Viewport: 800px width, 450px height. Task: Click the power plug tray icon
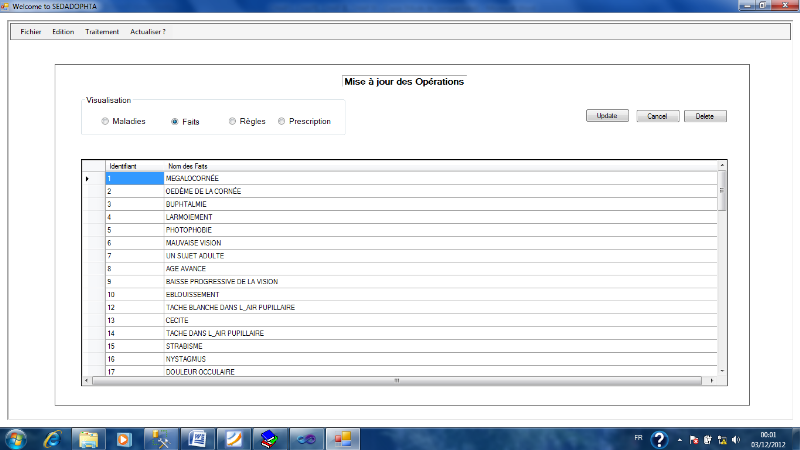(x=708, y=439)
